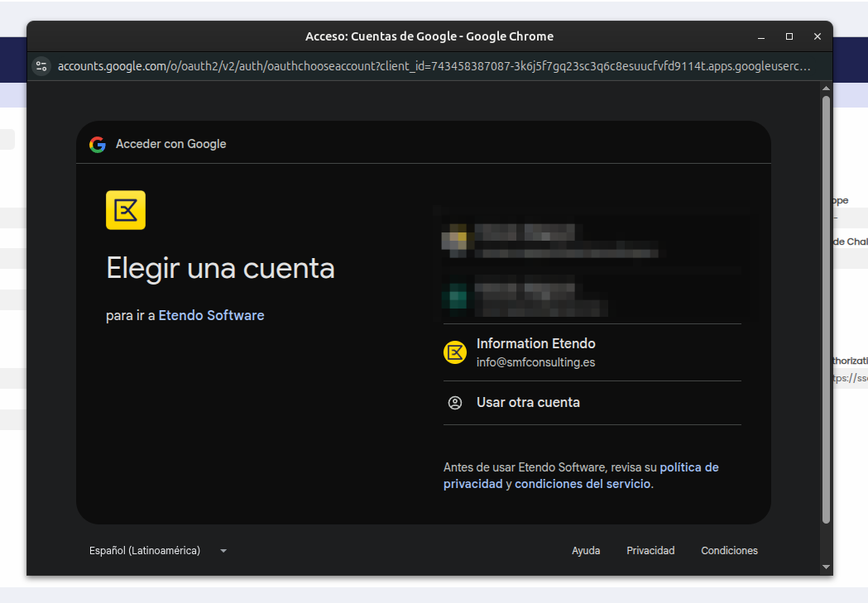Close the Google Chrome sign-in window
The image size is (868, 603).
[818, 36]
